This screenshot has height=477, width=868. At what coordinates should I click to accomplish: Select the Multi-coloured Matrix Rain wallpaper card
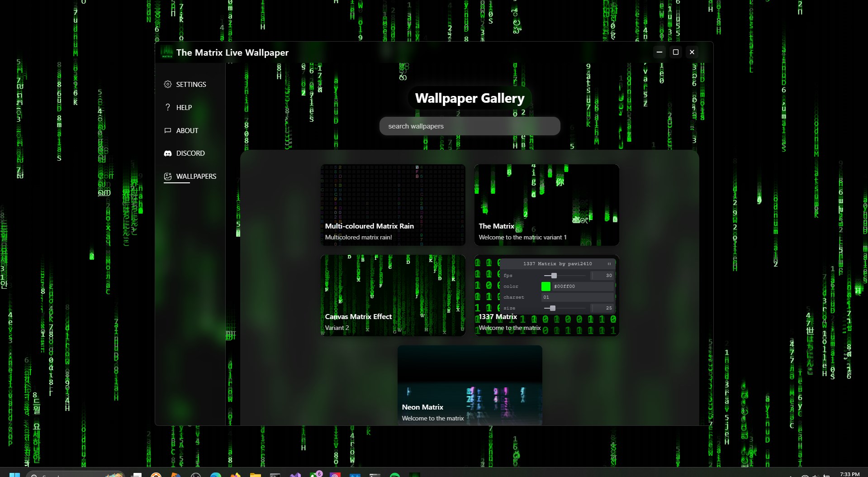(x=393, y=205)
